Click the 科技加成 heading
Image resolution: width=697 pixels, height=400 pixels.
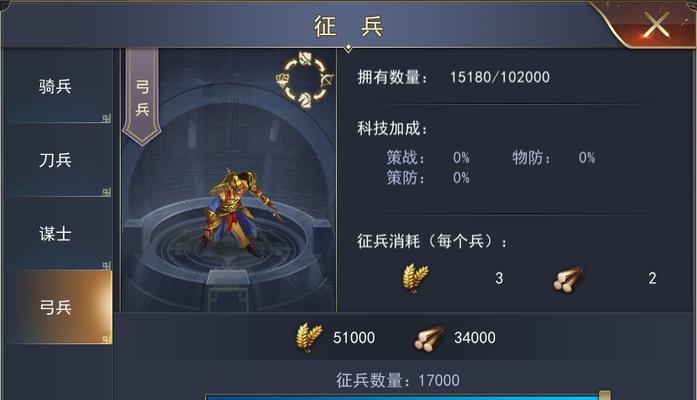coord(392,128)
